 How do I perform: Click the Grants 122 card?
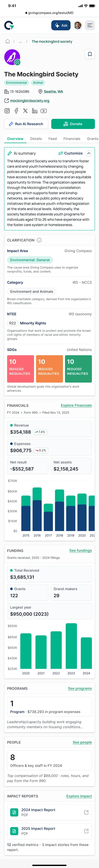pos(28,592)
